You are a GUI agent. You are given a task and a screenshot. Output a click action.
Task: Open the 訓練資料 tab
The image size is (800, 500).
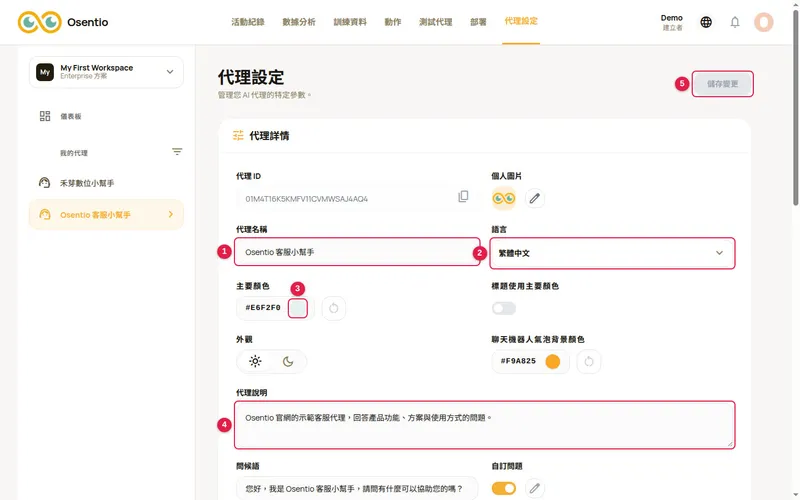[350, 22]
